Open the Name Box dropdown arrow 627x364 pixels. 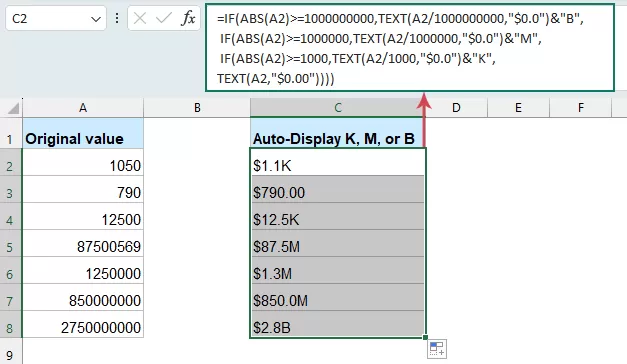96,19
